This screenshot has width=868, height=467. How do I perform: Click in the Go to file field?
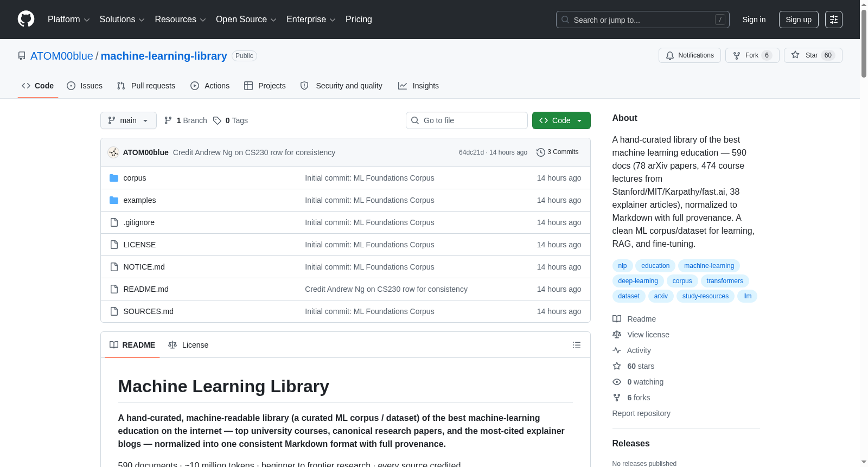[467, 120]
